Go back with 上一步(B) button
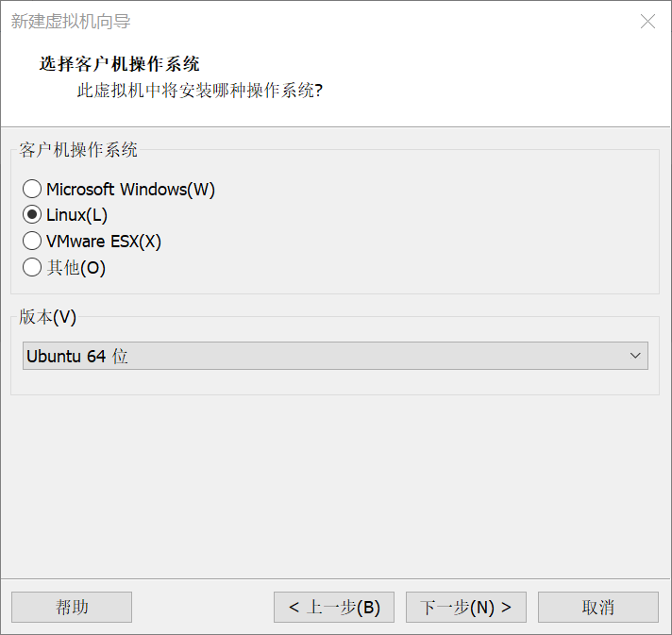The width and height of the screenshot is (672, 635). [334, 607]
